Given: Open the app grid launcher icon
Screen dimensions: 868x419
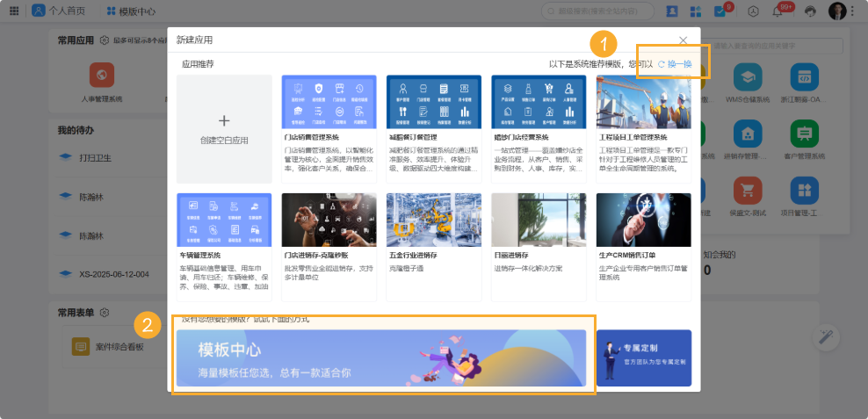Looking at the screenshot, I should pyautogui.click(x=14, y=11).
